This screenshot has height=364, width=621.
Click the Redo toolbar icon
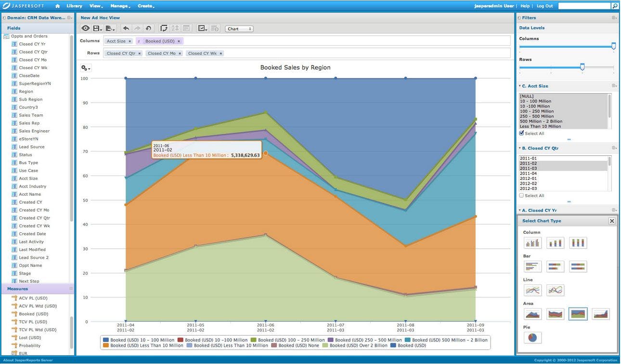137,28
